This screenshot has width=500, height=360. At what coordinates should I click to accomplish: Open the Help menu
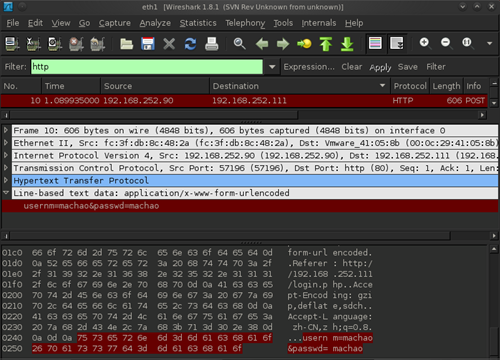click(x=354, y=23)
